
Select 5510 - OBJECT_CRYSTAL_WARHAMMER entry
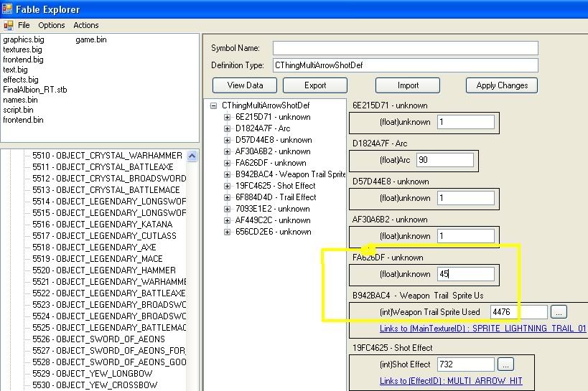[x=107, y=156]
